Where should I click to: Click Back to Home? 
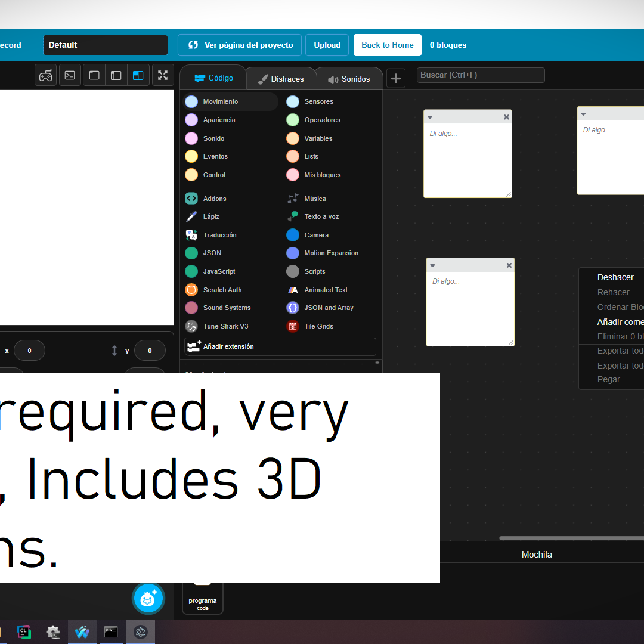click(x=388, y=45)
